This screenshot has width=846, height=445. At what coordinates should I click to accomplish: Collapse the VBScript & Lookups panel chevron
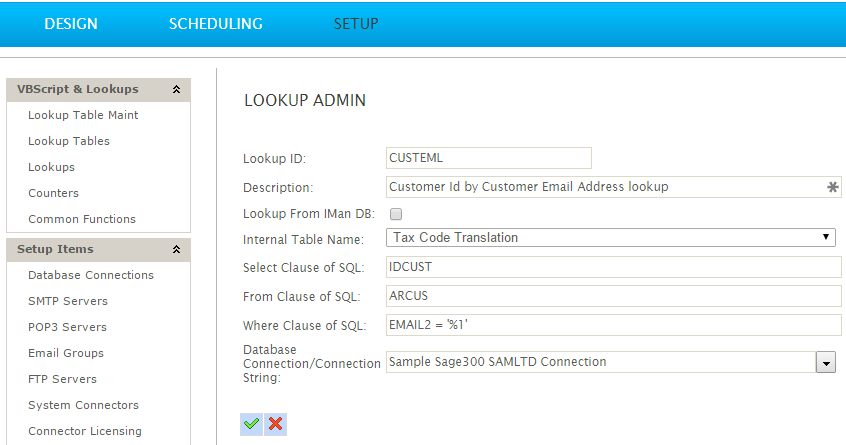tap(176, 90)
